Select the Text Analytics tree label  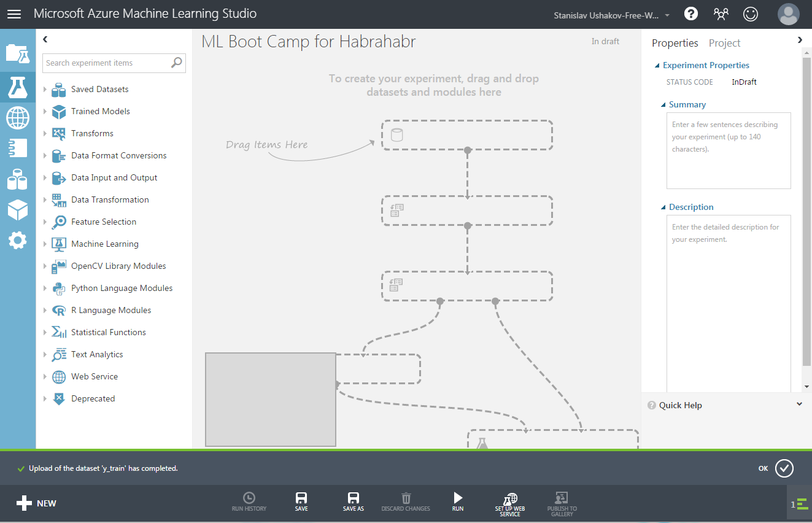97,355
